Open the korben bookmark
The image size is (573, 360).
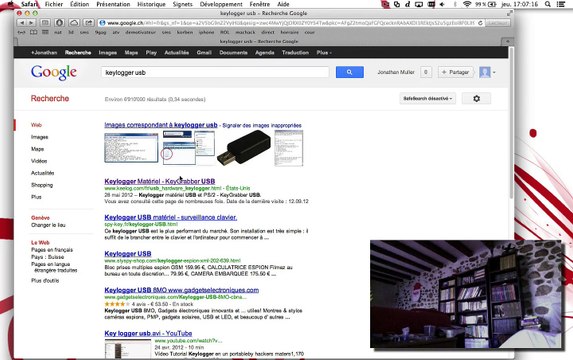(185, 32)
